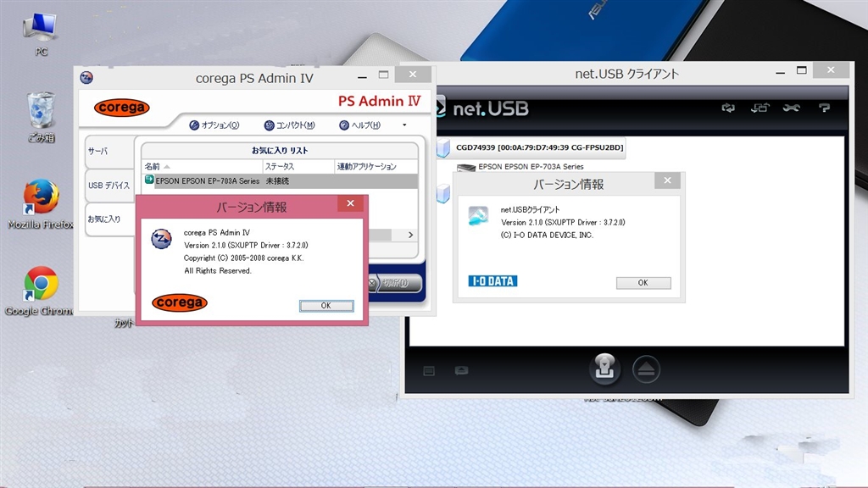Click the second server icon in net.USB list
Screen dimensions: 868x488
click(442, 194)
